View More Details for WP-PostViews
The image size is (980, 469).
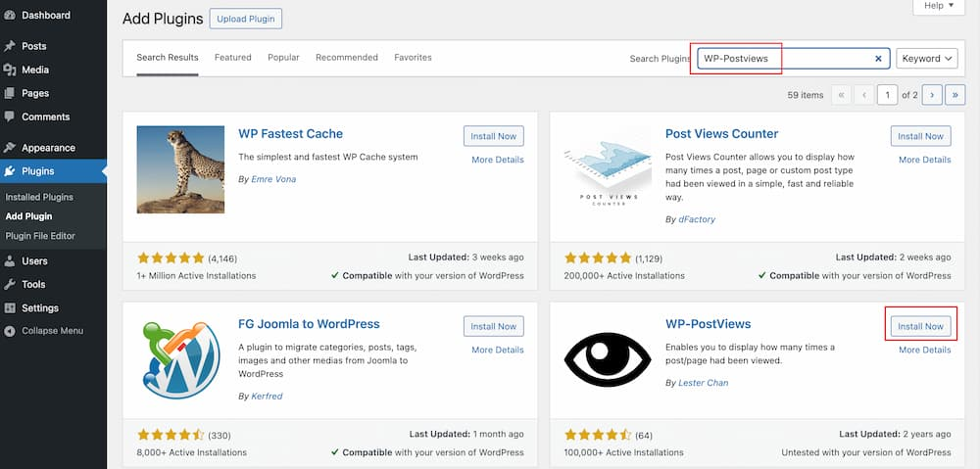pyautogui.click(x=925, y=350)
